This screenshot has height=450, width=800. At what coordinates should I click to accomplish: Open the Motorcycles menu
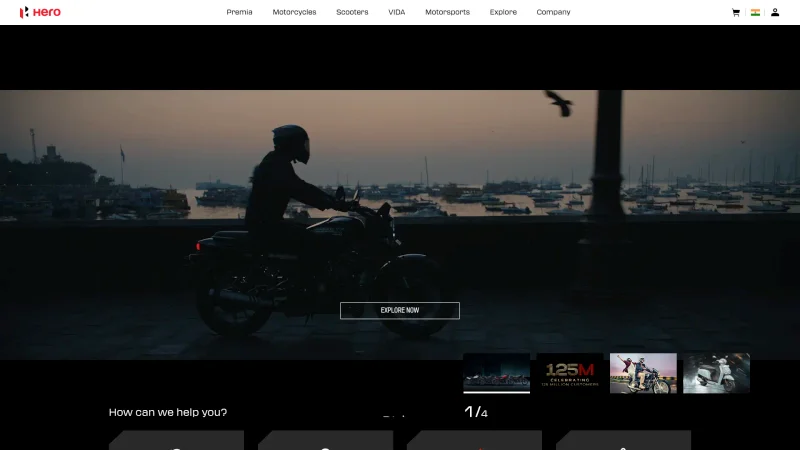[294, 12]
